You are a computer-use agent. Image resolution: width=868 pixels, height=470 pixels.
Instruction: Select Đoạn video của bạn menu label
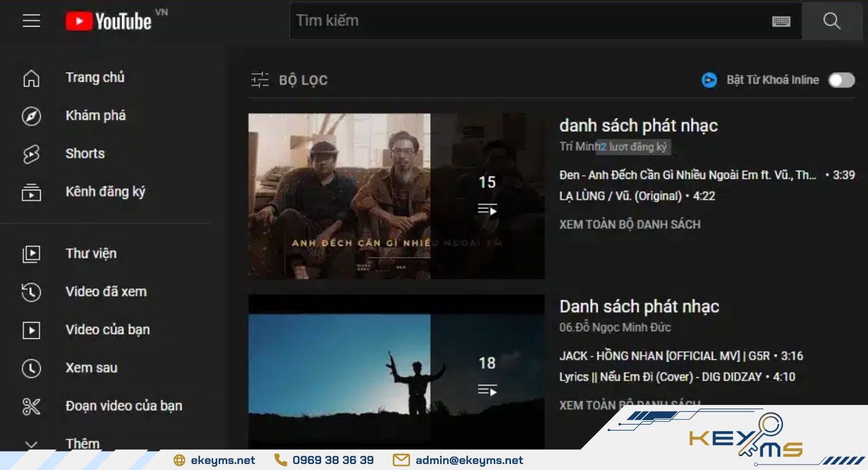(x=124, y=405)
